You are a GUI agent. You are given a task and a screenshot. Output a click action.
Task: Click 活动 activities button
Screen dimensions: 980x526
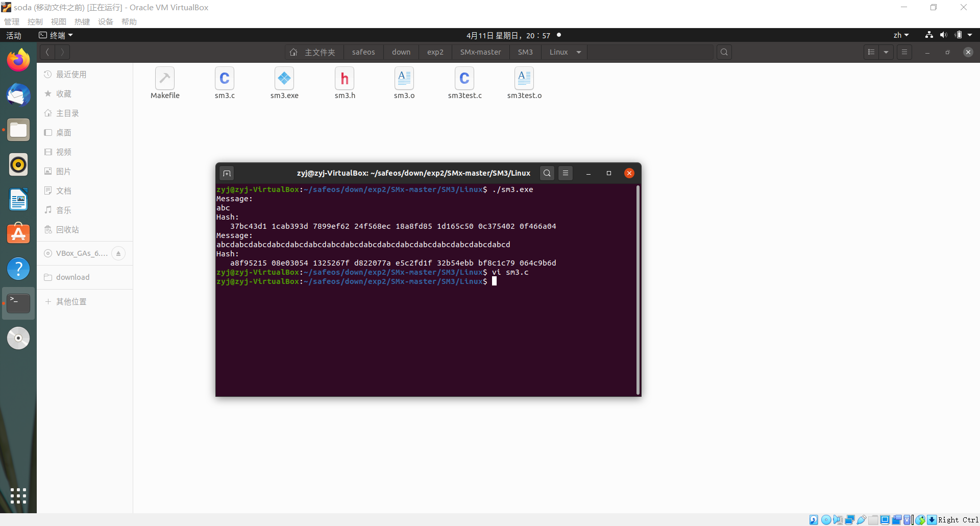click(x=14, y=35)
